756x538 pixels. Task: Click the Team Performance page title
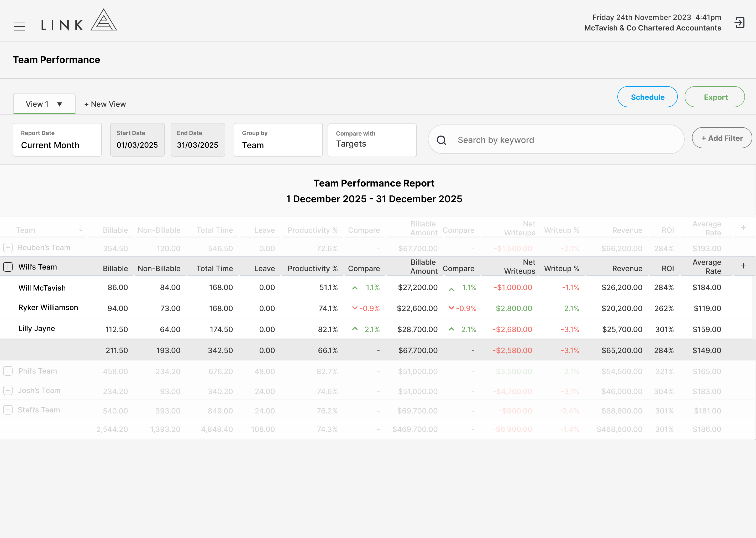click(56, 60)
